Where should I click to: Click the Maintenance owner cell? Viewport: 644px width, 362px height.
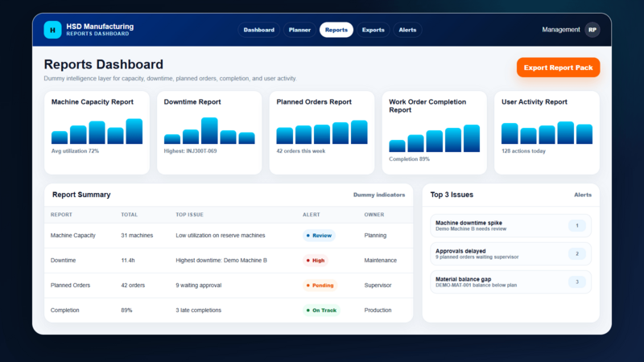(x=380, y=261)
